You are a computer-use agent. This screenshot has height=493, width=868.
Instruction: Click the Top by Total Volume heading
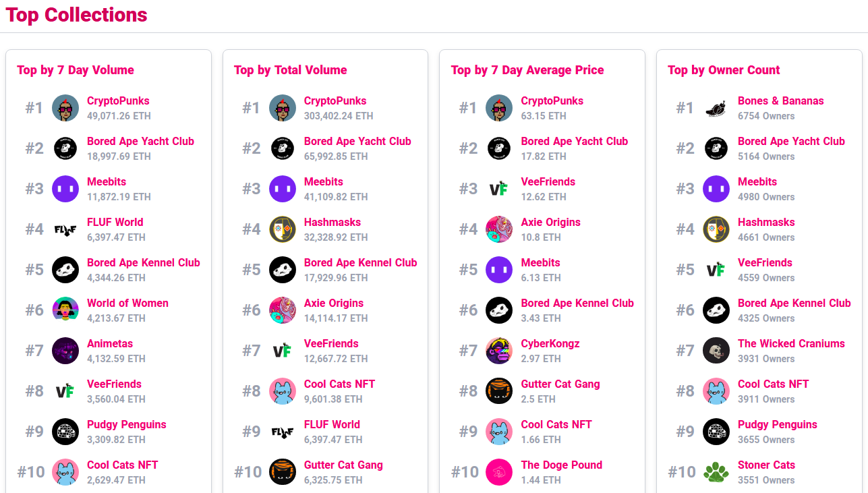(x=290, y=70)
